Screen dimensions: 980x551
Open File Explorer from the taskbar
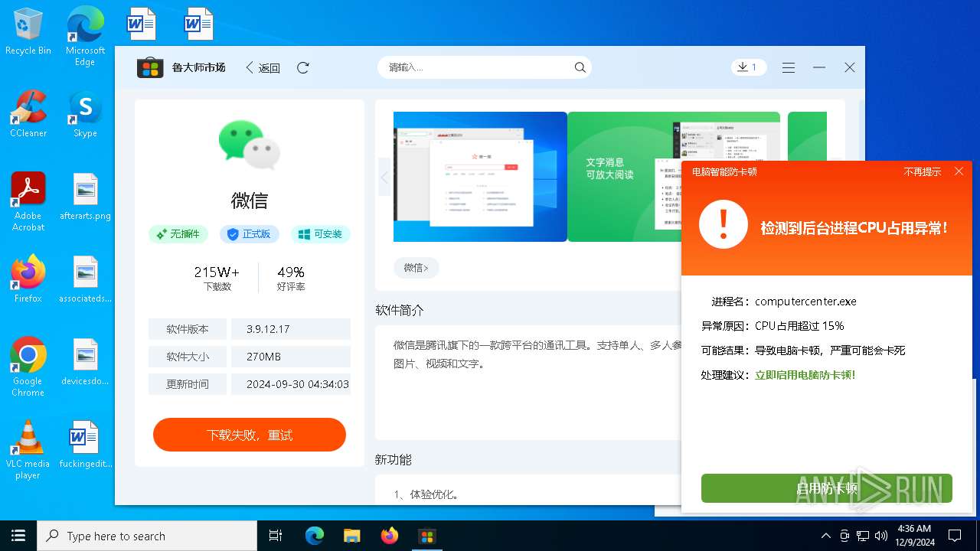(351, 536)
